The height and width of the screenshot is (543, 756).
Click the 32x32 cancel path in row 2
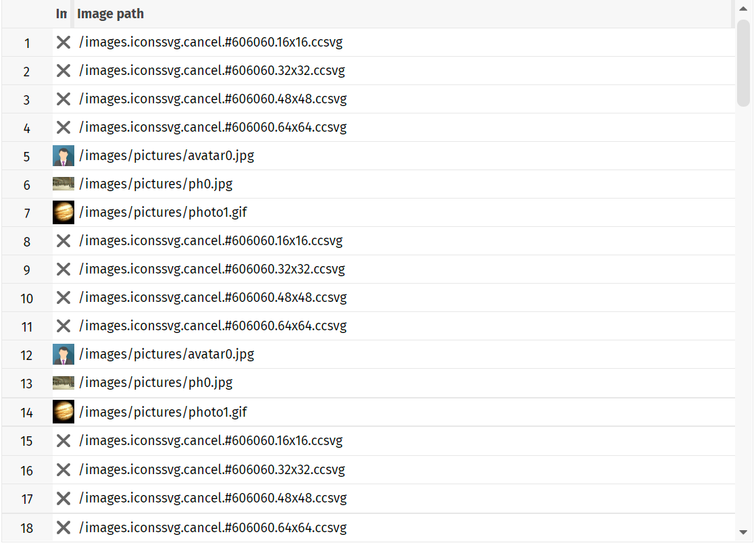tap(212, 71)
